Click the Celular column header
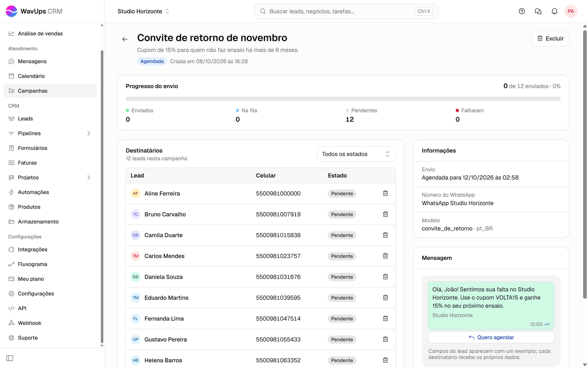The width and height of the screenshot is (588, 368). pos(266,175)
